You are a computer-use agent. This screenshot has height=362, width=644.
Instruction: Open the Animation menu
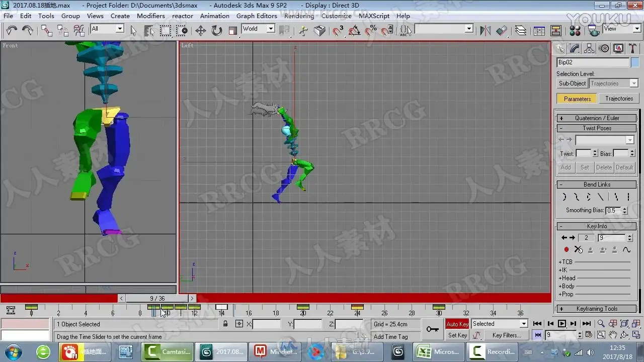tap(215, 16)
